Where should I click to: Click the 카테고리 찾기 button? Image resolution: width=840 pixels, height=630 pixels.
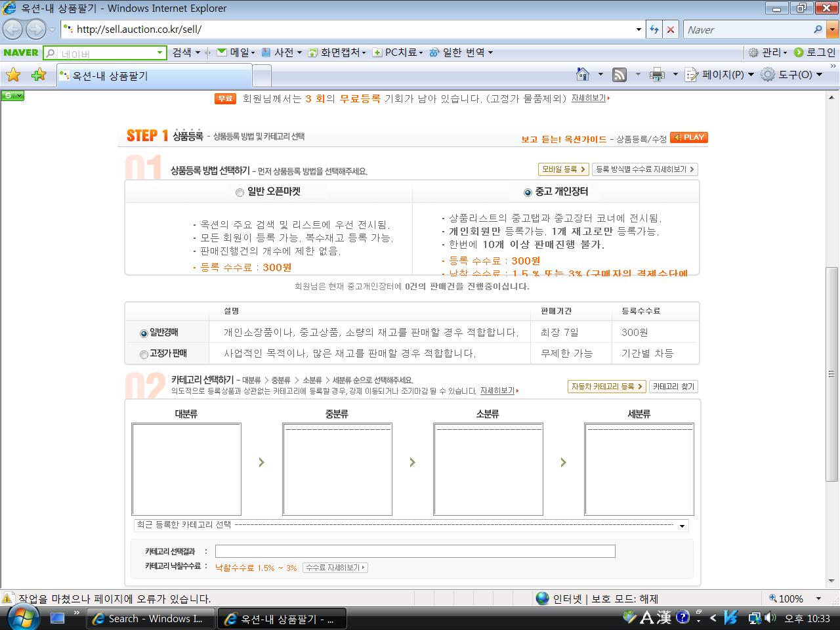tap(673, 387)
